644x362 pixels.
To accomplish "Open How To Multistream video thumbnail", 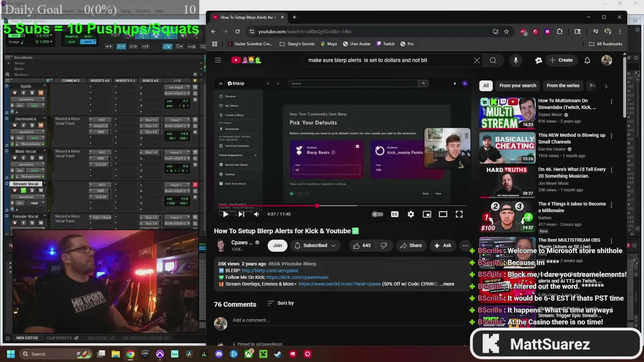I will click(x=507, y=113).
